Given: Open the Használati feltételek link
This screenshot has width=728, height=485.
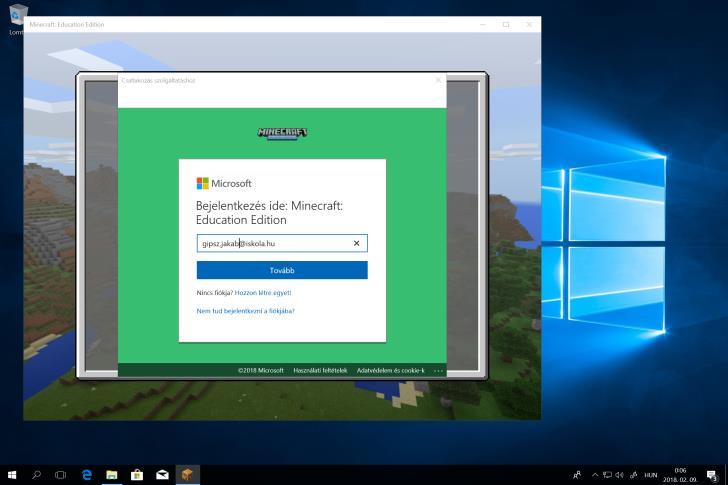Looking at the screenshot, I should click(320, 370).
